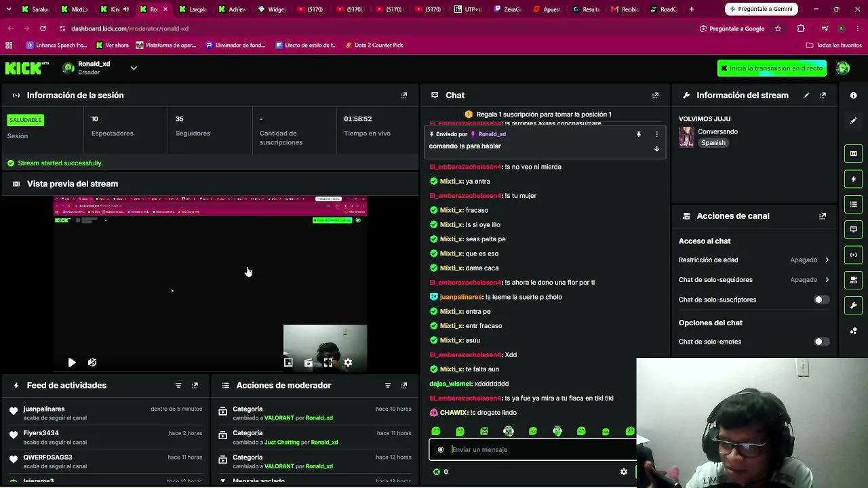Image resolution: width=868 pixels, height=488 pixels.
Task: Unpin the pinned chat message with pin icon
Action: (638, 134)
